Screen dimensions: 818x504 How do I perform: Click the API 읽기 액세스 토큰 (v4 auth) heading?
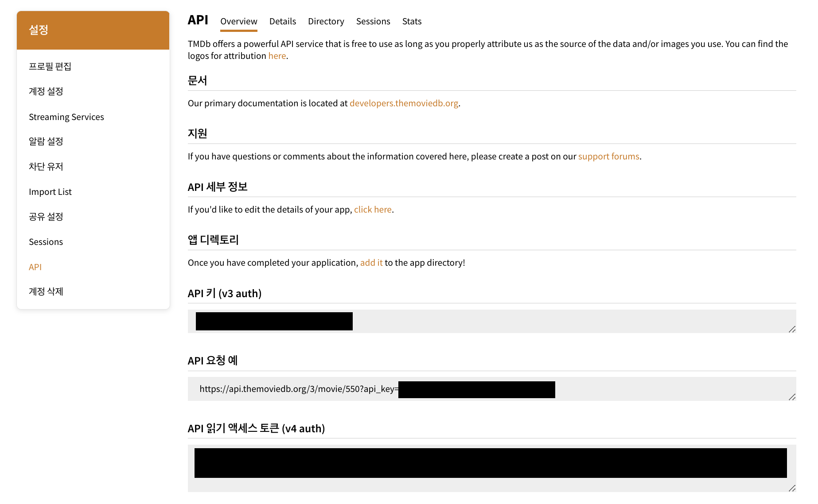click(x=256, y=428)
